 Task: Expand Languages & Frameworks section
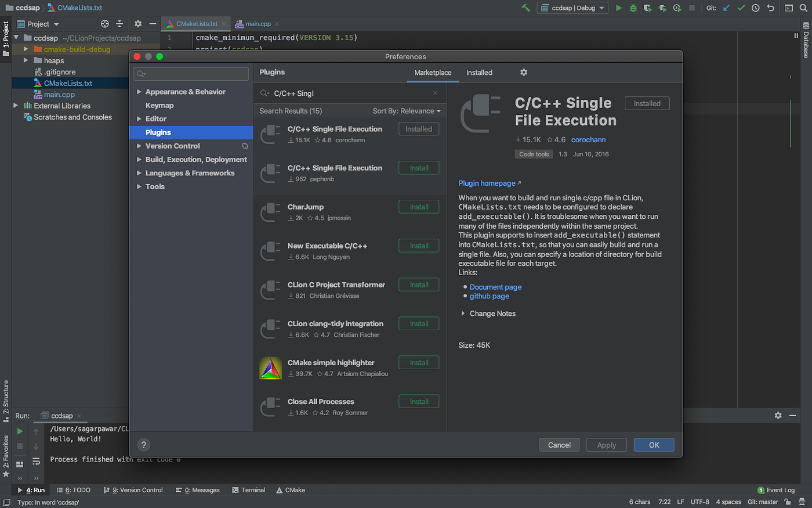click(x=139, y=173)
